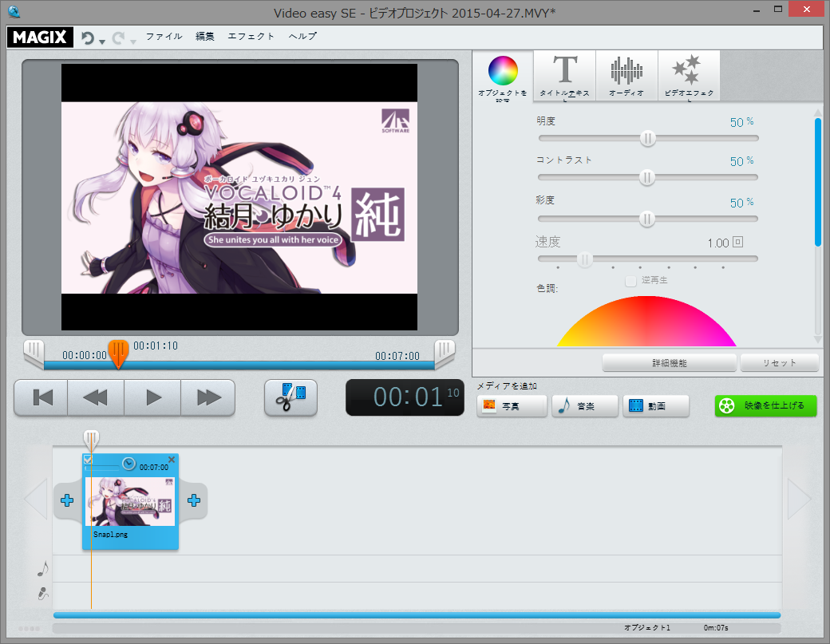Viewport: 830px width, 644px height.
Task: Click the effects panel vertical scrollbar
Action: point(818,182)
